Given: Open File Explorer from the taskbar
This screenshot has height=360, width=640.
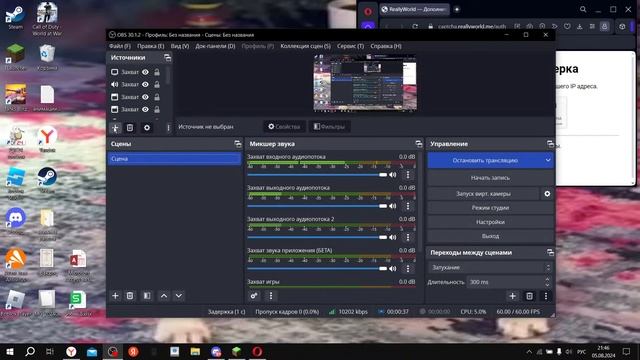Looking at the screenshot, I should pos(195,351).
